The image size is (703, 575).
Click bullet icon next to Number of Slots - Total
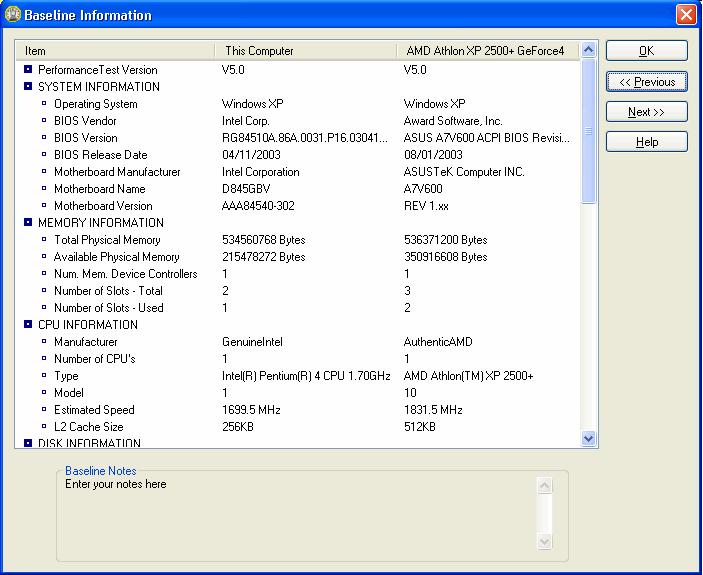coord(44,290)
